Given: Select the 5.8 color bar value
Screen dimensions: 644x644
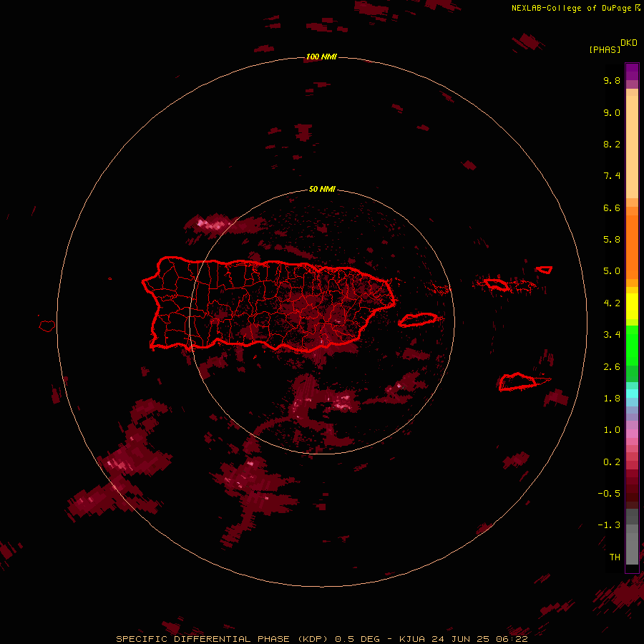Looking at the screenshot, I should (612, 240).
